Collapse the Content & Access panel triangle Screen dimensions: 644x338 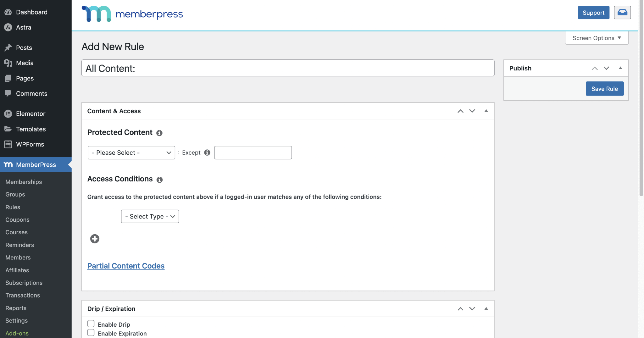pyautogui.click(x=486, y=111)
